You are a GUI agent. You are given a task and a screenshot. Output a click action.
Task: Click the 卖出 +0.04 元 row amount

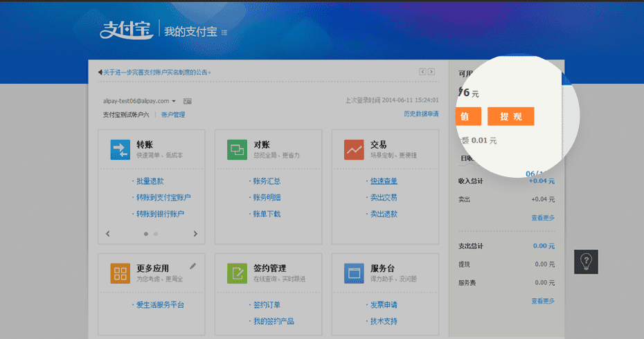click(543, 199)
